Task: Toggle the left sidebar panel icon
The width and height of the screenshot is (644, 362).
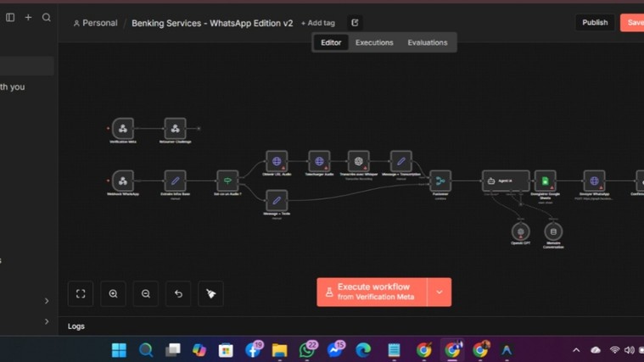Action: (10, 17)
